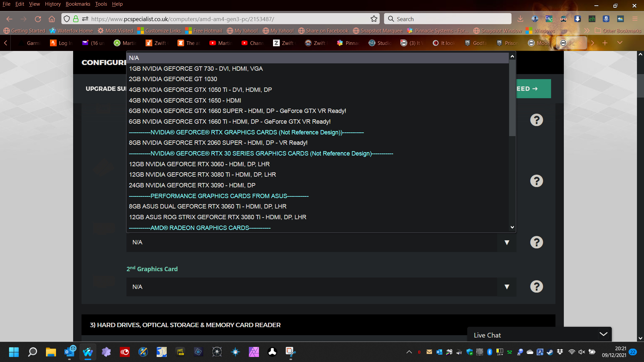Click the dropdown list scroll-down arrow
This screenshot has width=644, height=362.
[512, 227]
